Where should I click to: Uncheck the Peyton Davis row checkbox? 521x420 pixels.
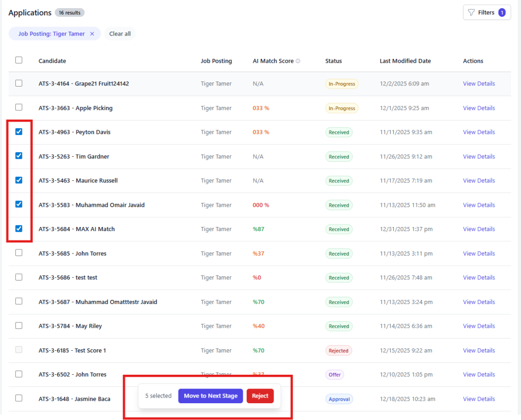pos(19,132)
